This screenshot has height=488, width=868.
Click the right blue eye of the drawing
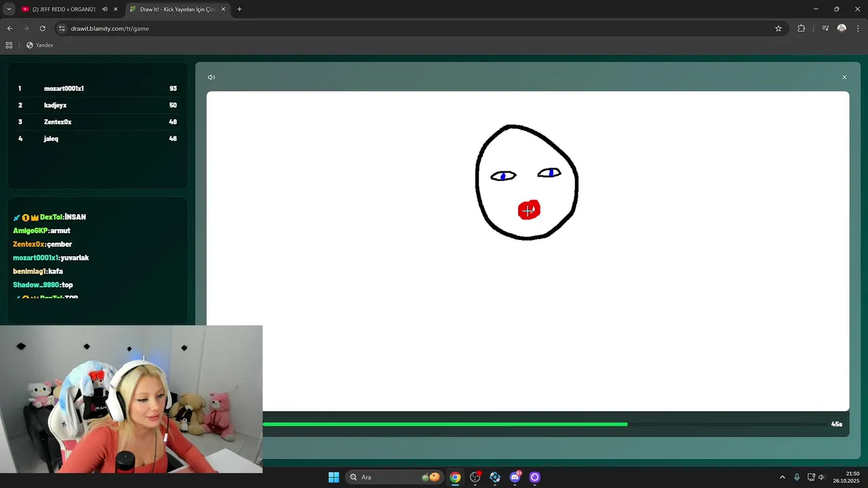point(549,173)
